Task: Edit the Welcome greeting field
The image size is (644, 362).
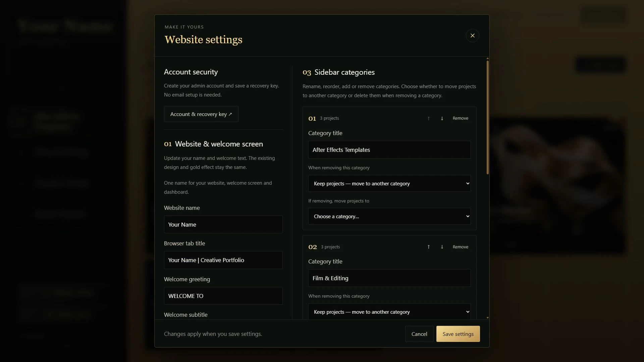Action: pos(223,296)
